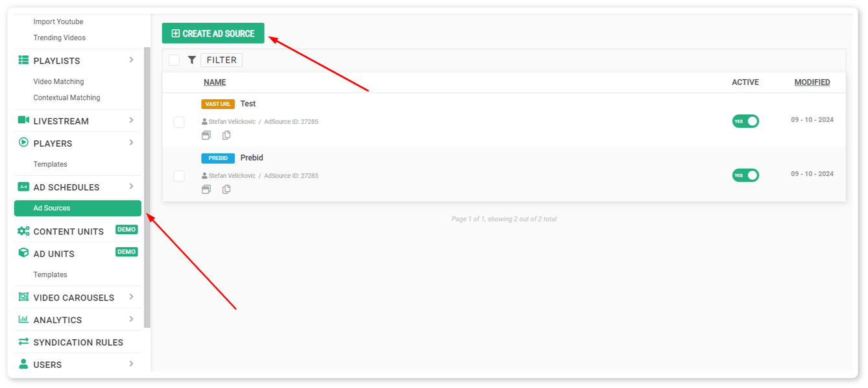Expand the Ad Schedules chevron
The height and width of the screenshot is (388, 868).
pyautogui.click(x=131, y=186)
